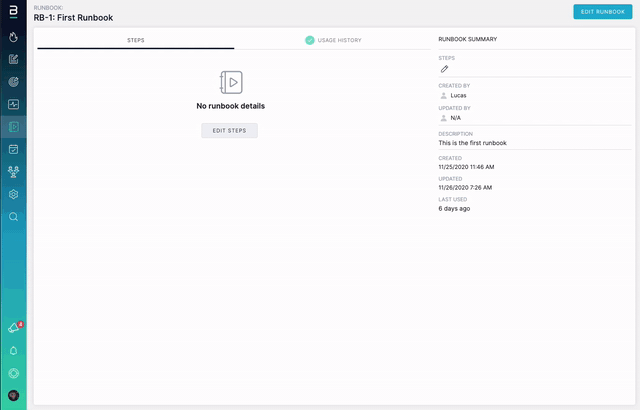
Task: Click description This is the first runbook
Action: coord(472,143)
